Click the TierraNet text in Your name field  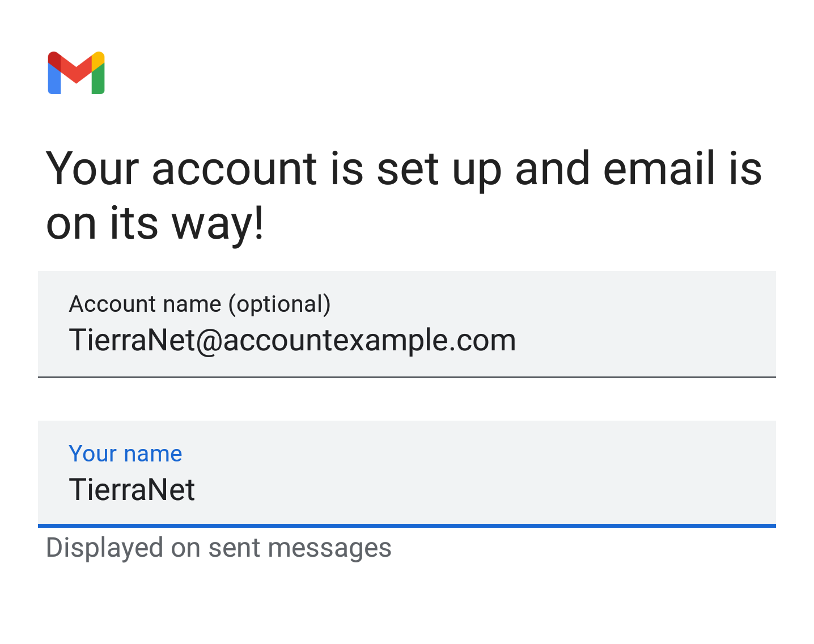pyautogui.click(x=132, y=490)
